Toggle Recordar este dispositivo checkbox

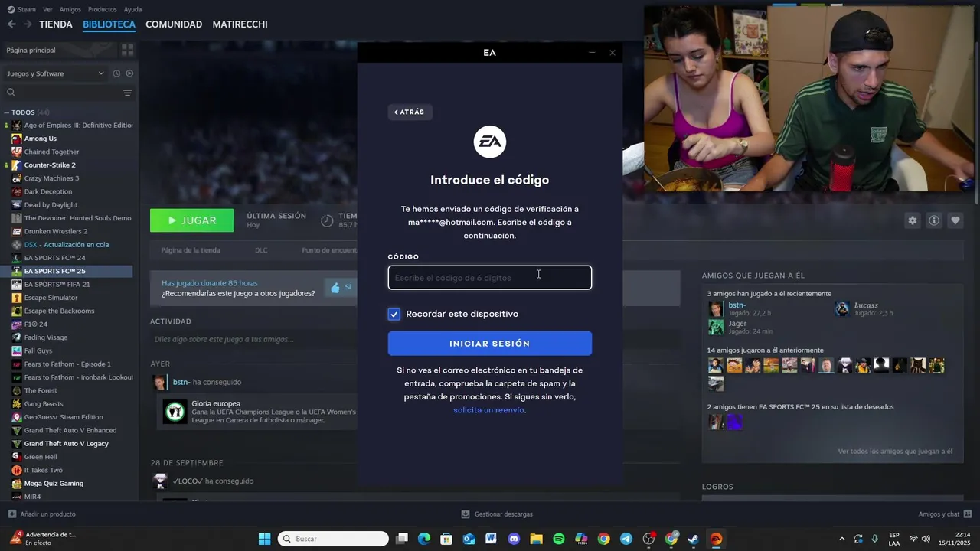pos(394,314)
